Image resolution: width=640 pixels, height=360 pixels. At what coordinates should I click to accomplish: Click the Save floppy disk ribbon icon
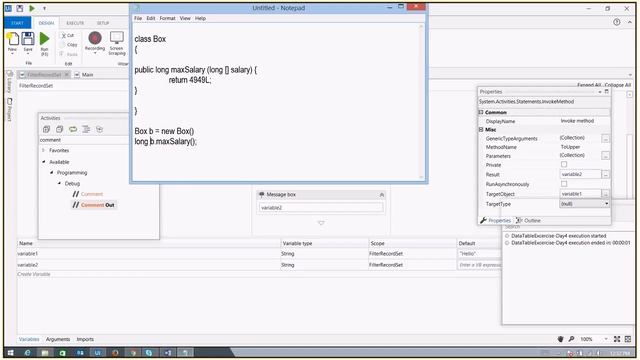pos(28,39)
